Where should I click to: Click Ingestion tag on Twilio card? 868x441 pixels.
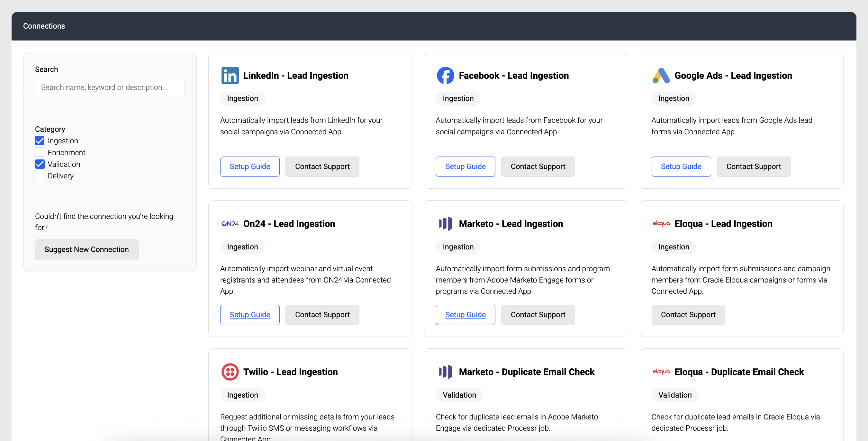tap(243, 395)
